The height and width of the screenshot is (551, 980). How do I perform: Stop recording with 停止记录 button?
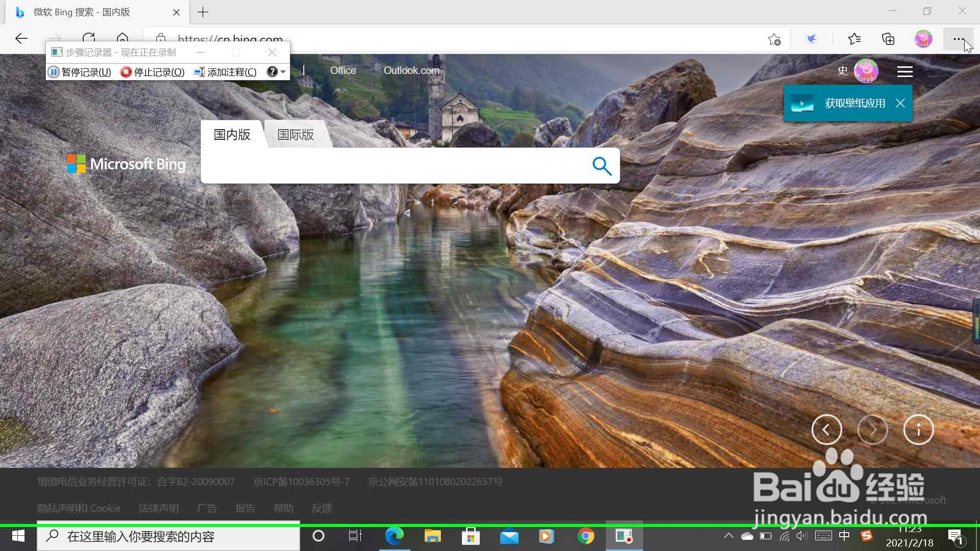point(152,72)
